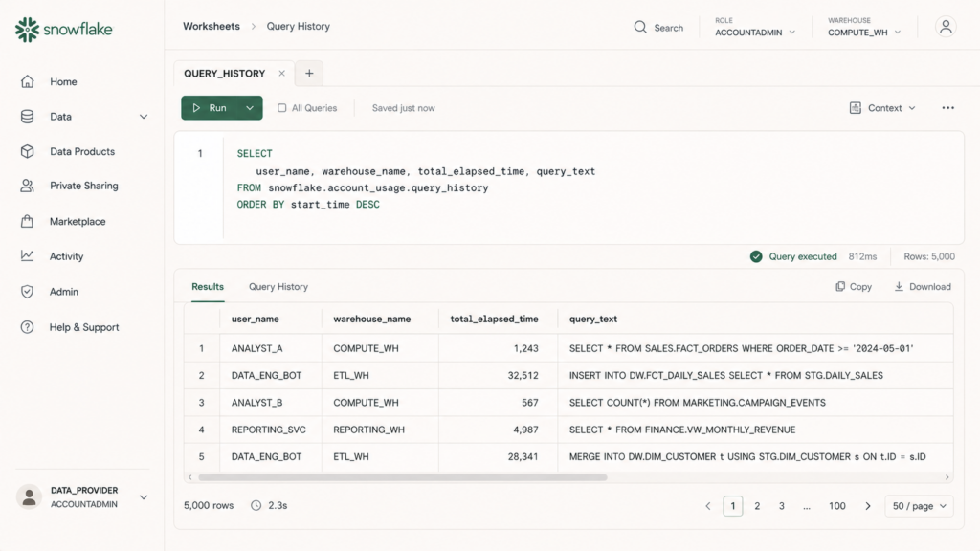Open the Run options dropdown arrow
Viewport: 980px width, 551px height.
[250, 108]
